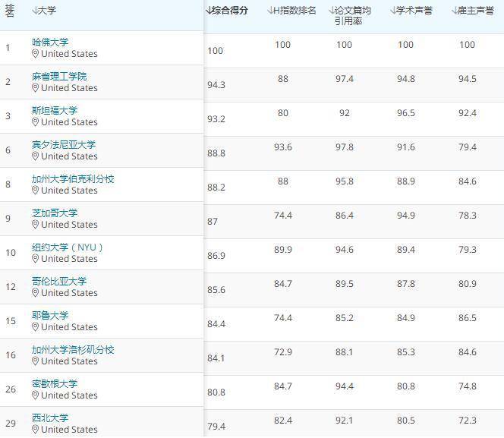Select overall score 88.8 in 宾夕法尼亚大学 row
The height and width of the screenshot is (438, 504).
point(216,153)
